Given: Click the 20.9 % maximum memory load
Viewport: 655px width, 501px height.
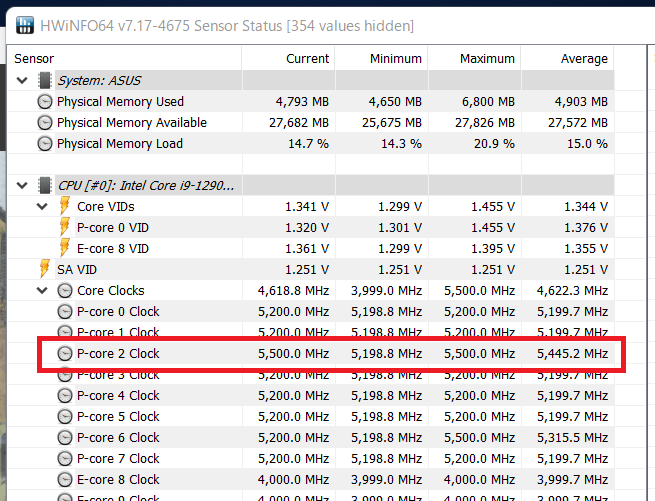Looking at the screenshot, I should pos(494,143).
